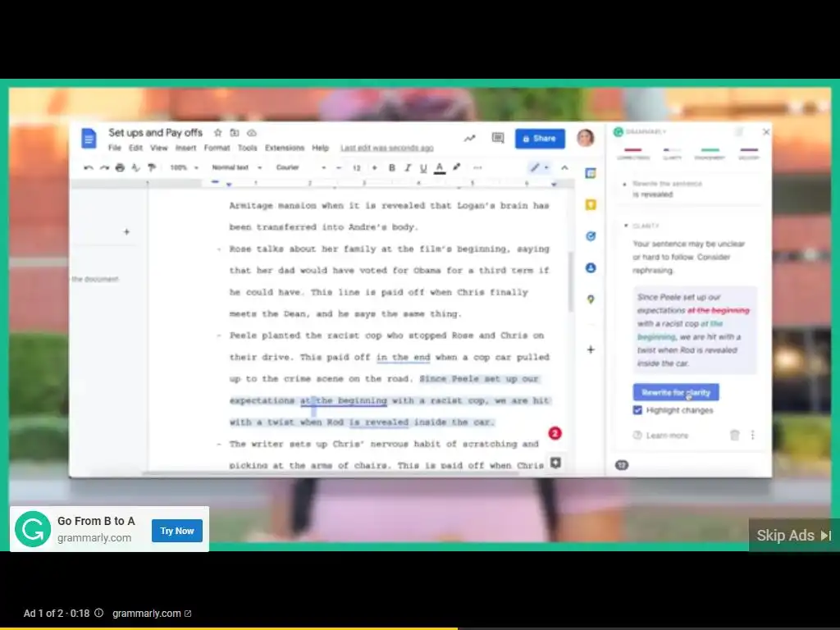Open Contacts in the side panel

pyautogui.click(x=591, y=268)
